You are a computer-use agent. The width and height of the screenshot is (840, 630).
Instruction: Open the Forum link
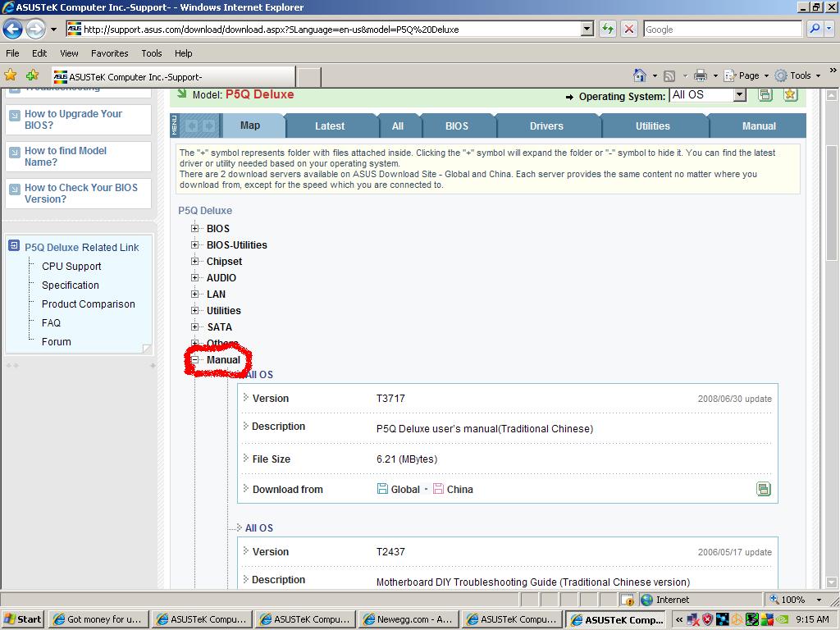pos(57,342)
